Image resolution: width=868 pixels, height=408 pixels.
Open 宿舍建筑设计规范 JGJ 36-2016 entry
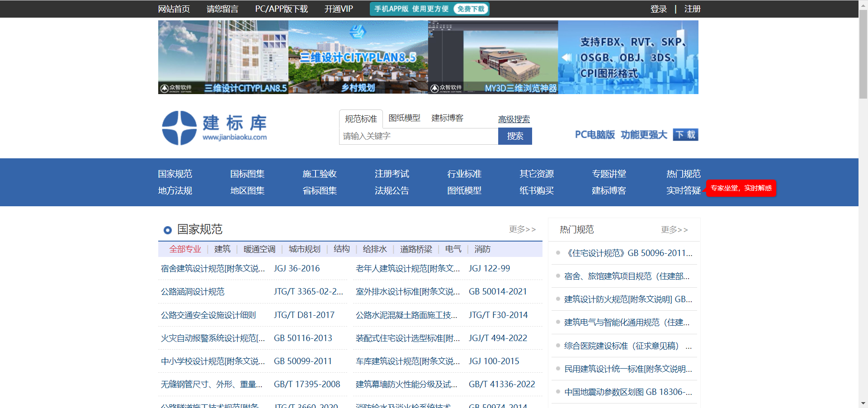coord(213,269)
